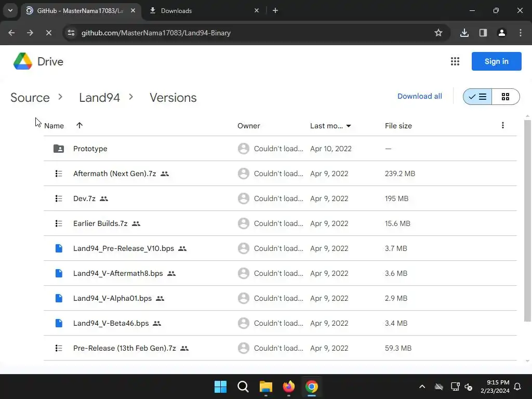Open Land94_Pre-Release_V10.bps file
The width and height of the screenshot is (532, 399).
tap(124, 248)
